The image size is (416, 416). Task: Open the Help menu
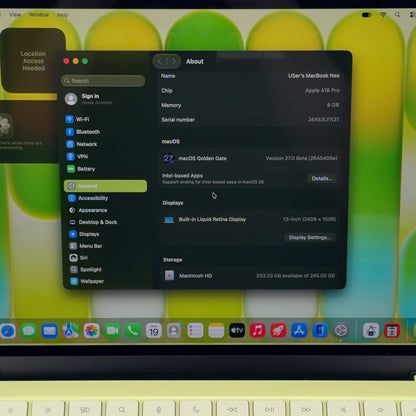(x=62, y=15)
